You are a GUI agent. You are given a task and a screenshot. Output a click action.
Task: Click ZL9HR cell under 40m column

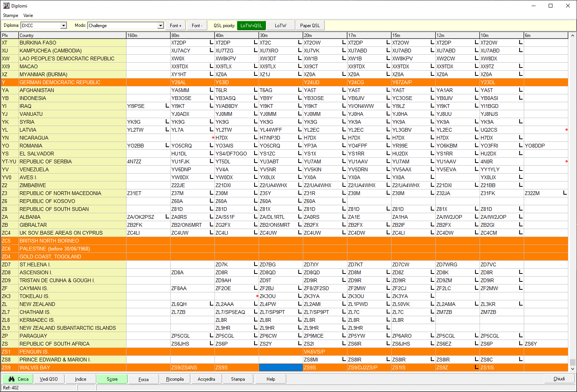click(237, 328)
